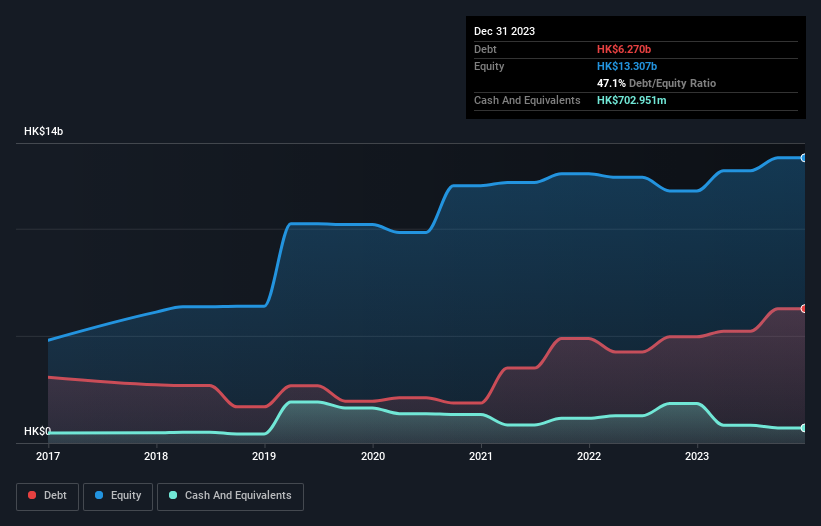Viewport: 821px width, 526px height.
Task: Click the HK$6.270b debt value
Action: (x=624, y=49)
